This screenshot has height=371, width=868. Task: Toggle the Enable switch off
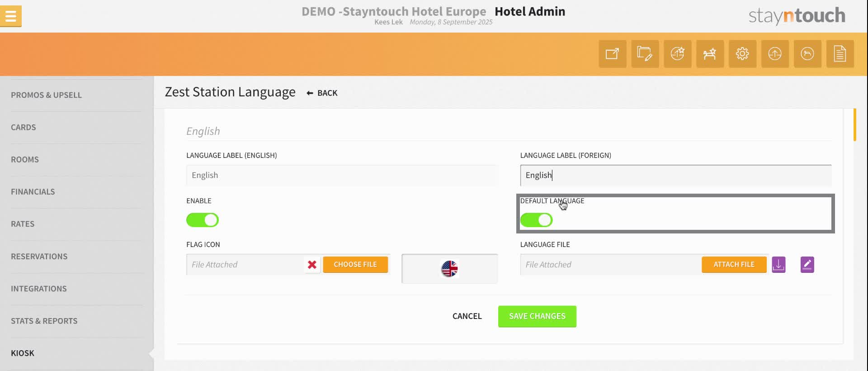(x=203, y=220)
